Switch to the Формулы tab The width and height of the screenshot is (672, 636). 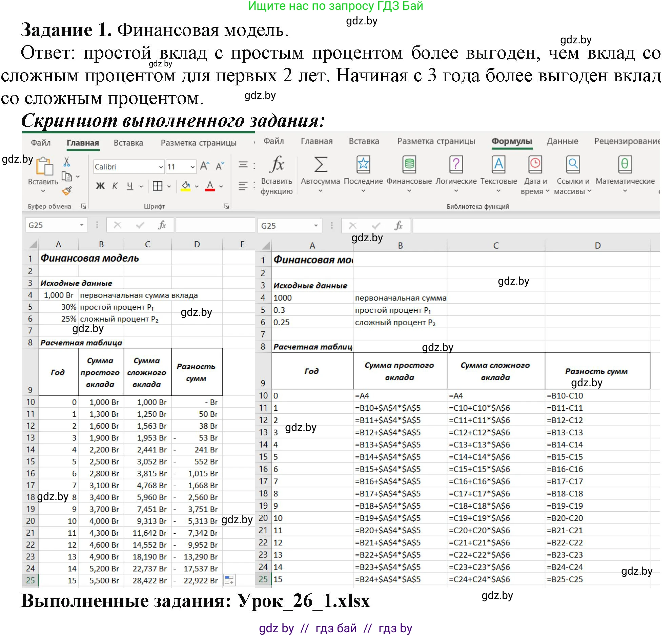coord(512,141)
